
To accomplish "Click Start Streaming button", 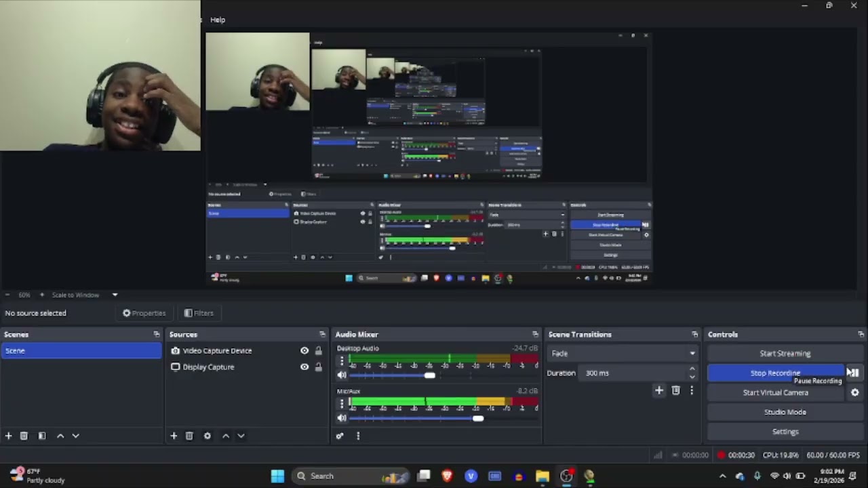I will [x=785, y=353].
